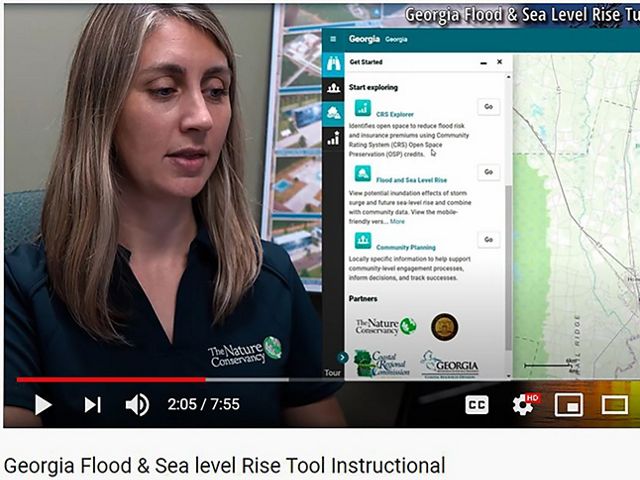640x480 pixels.
Task: Click Go next to CRS Explorer
Action: pos(489,107)
